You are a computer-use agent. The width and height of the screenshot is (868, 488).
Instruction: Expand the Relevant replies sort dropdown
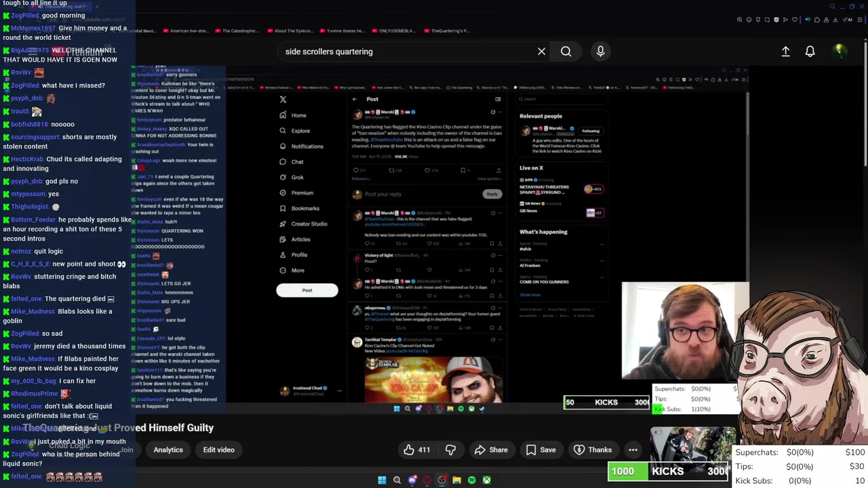pos(361,178)
